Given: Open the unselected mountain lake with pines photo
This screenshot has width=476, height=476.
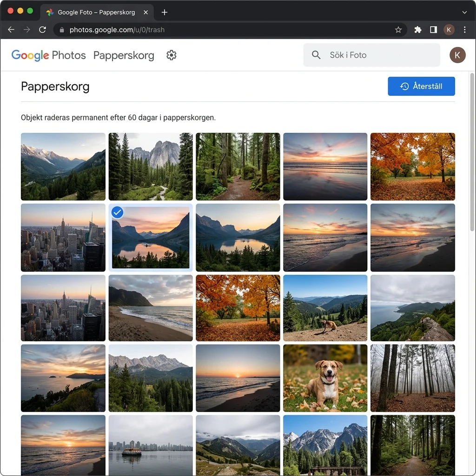Looking at the screenshot, I should point(238,238).
